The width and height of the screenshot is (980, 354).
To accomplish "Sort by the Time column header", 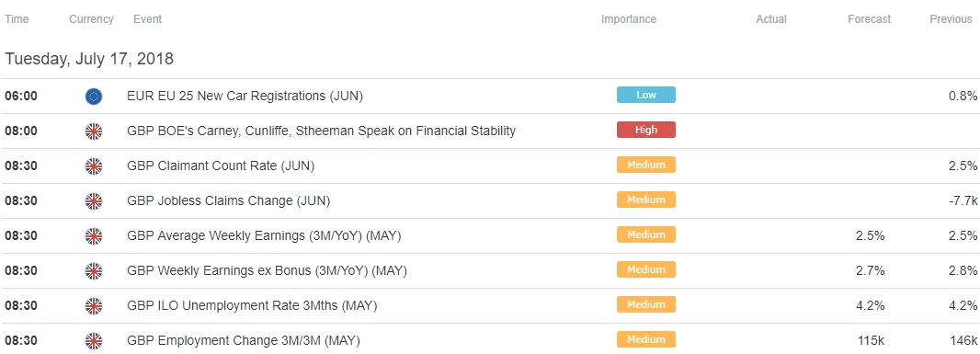I will (x=17, y=19).
